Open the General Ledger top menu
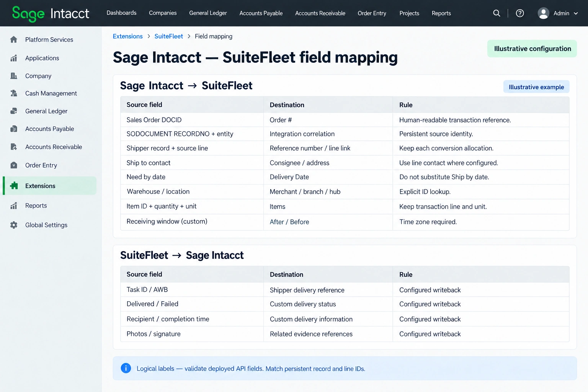Viewport: 588px width, 392px height. tap(208, 13)
